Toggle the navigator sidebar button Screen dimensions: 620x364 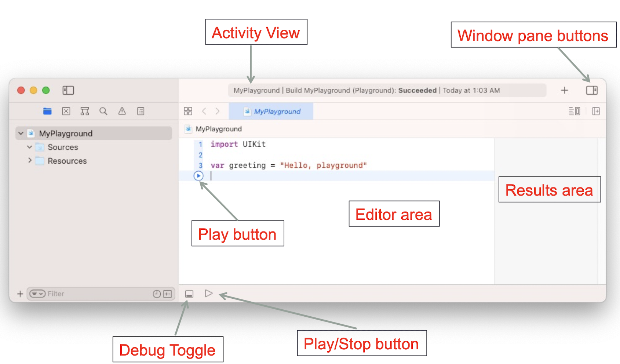click(x=68, y=90)
